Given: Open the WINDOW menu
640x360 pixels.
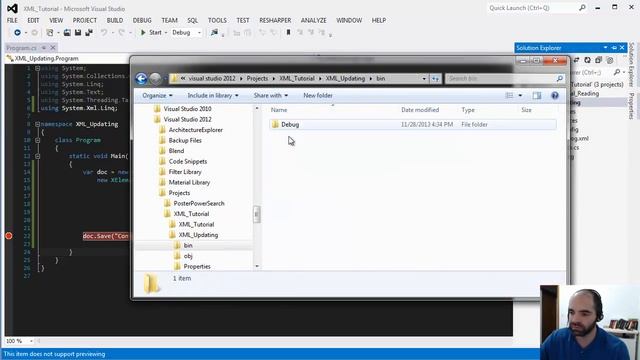Looking at the screenshot, I should tap(349, 20).
